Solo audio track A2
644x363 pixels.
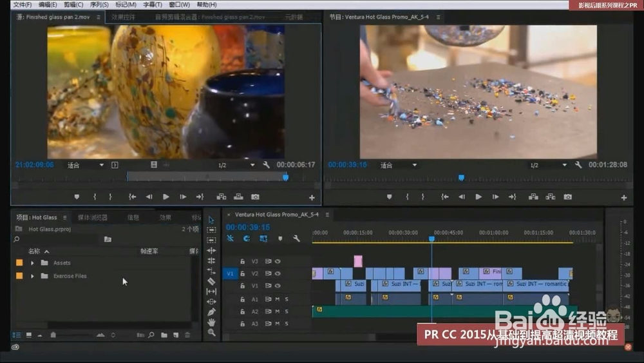(x=287, y=311)
